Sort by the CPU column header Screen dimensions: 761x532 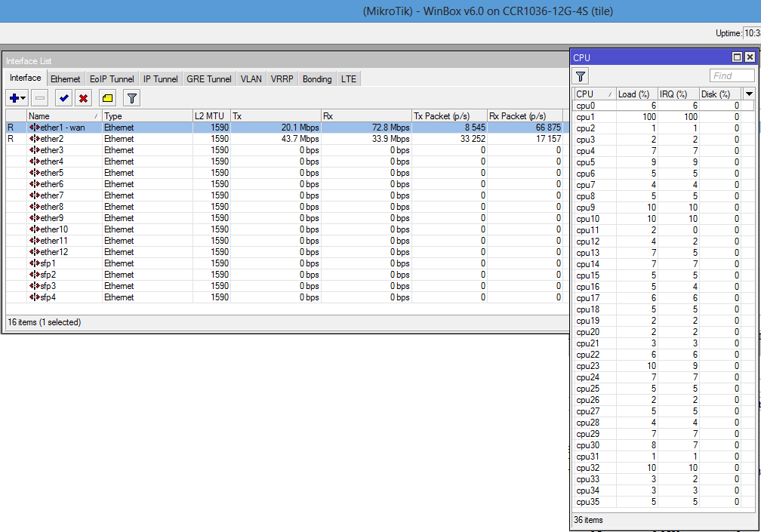(x=595, y=94)
